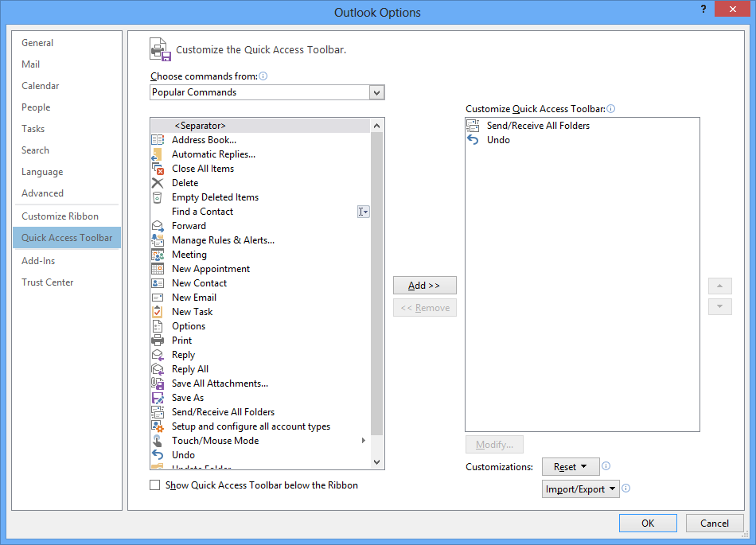Click the commands list scrollbar track
Viewport: 756px width, 545px height.
coord(377,446)
